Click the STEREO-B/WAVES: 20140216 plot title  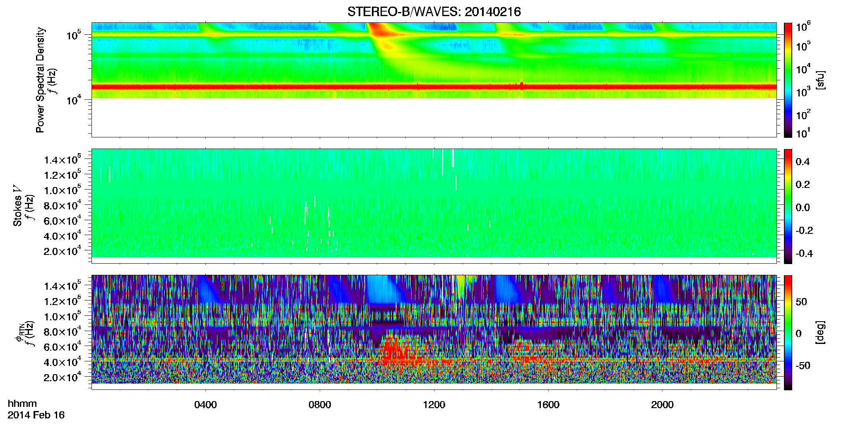click(434, 12)
